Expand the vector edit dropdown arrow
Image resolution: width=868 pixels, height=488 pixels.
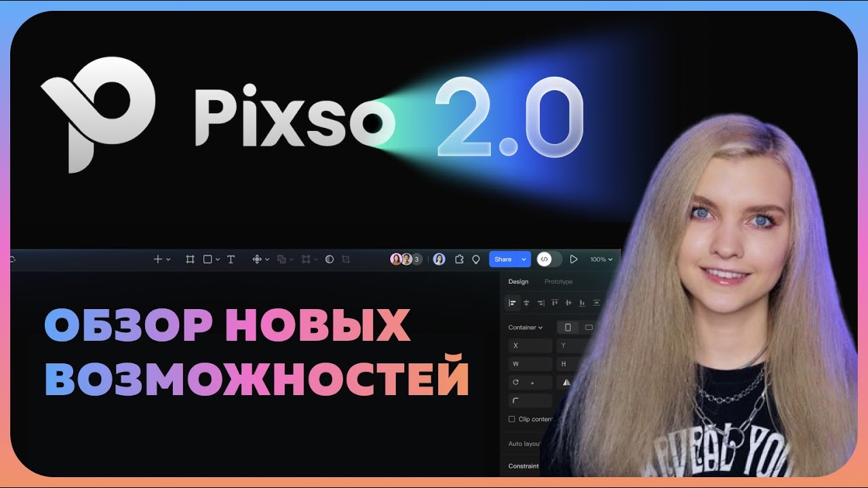point(316,260)
